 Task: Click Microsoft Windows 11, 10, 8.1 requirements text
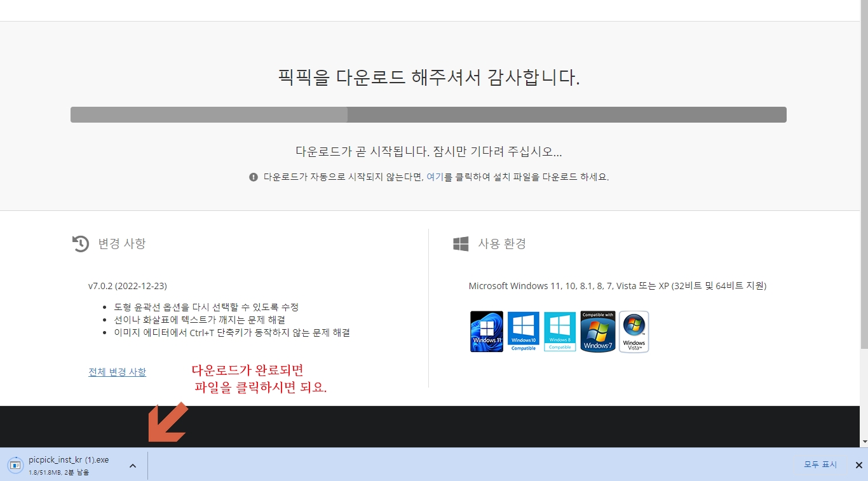(618, 286)
